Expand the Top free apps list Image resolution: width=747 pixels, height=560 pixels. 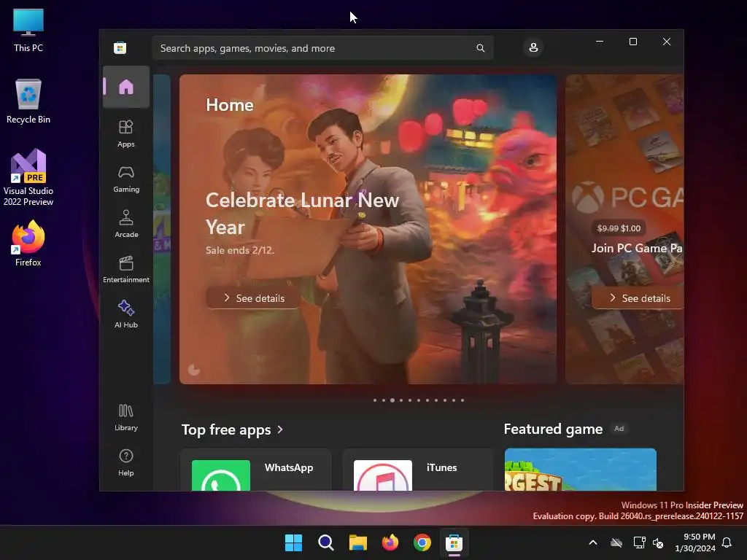coord(233,429)
